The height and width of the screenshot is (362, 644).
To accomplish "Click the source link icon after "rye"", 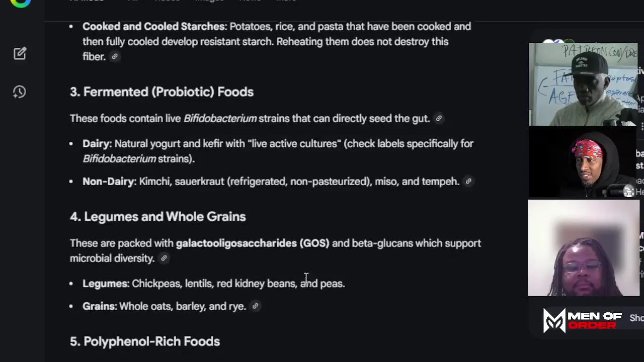I will tap(255, 306).
